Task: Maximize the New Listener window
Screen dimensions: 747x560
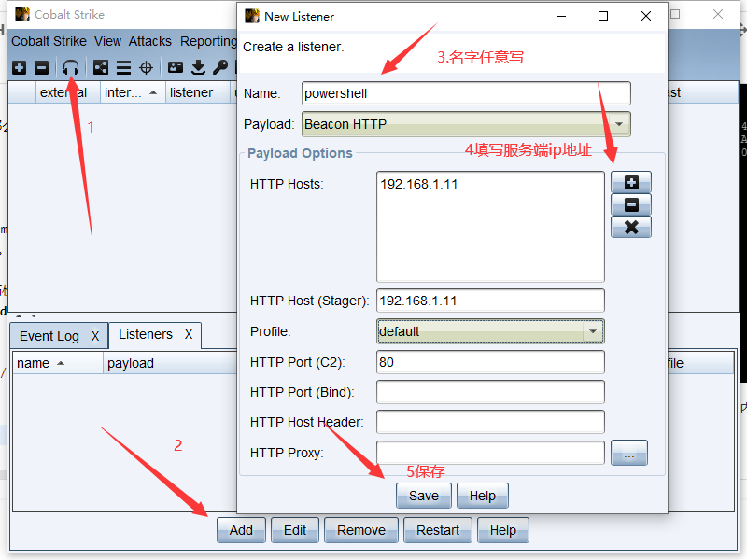Action: tap(603, 16)
